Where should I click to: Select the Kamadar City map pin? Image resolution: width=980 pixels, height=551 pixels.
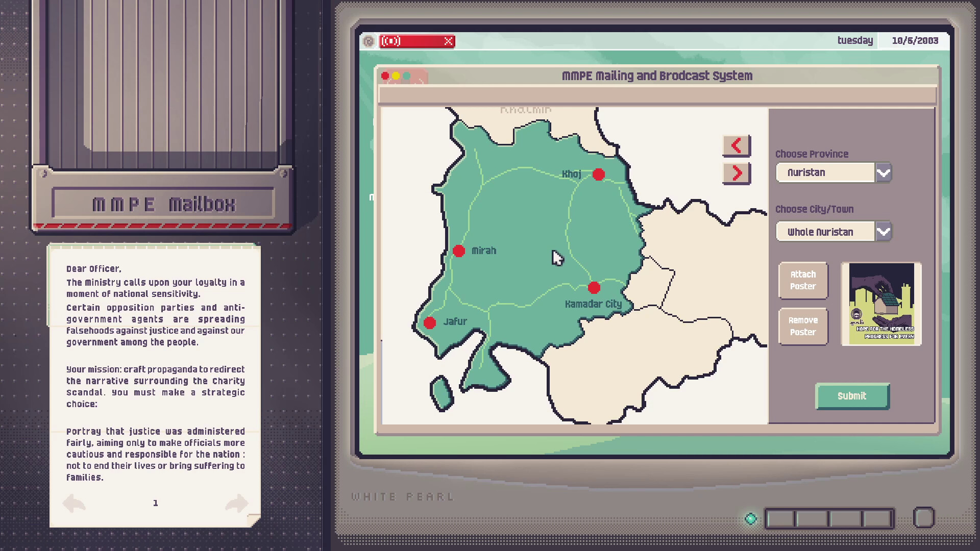594,288
